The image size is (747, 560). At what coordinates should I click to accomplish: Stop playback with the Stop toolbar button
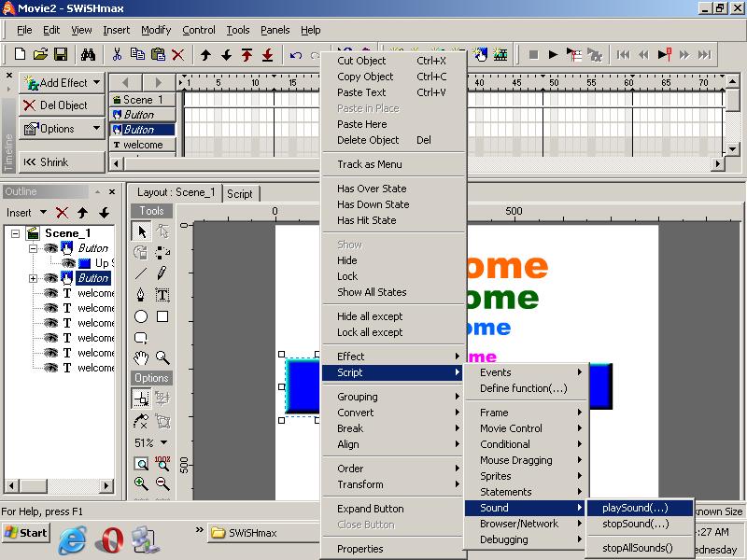[533, 55]
